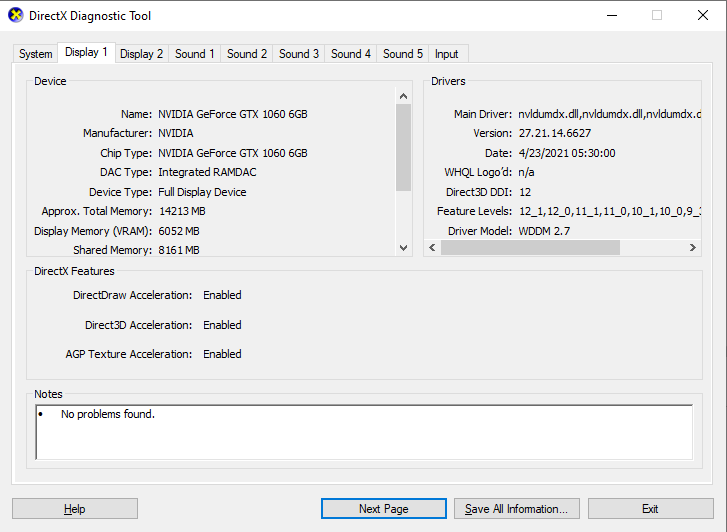Open the Sound 1 tab
Image resolution: width=727 pixels, height=532 pixels.
click(195, 54)
